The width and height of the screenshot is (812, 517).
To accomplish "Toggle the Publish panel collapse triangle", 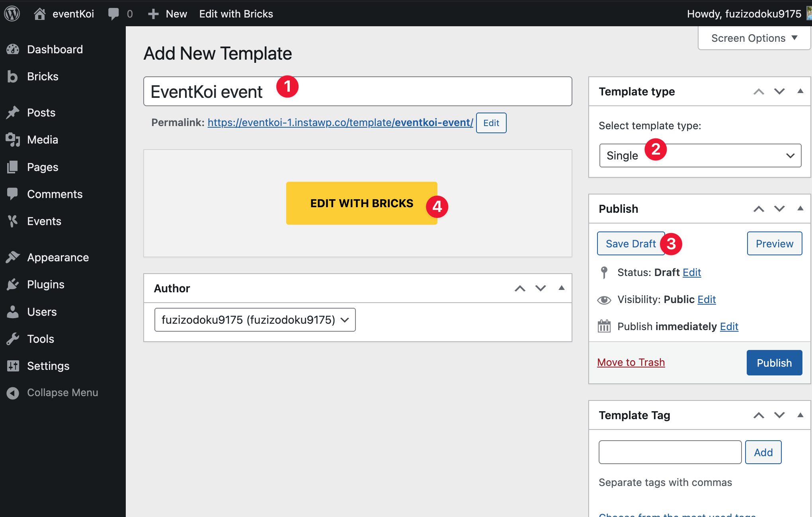I will coord(800,209).
